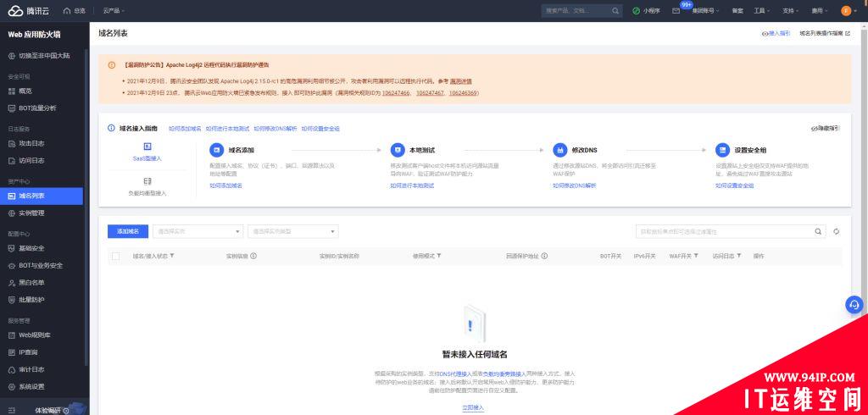Image resolution: width=868 pixels, height=415 pixels.
Task: Click the 审计日志 sidebar icon
Action: tap(12, 369)
